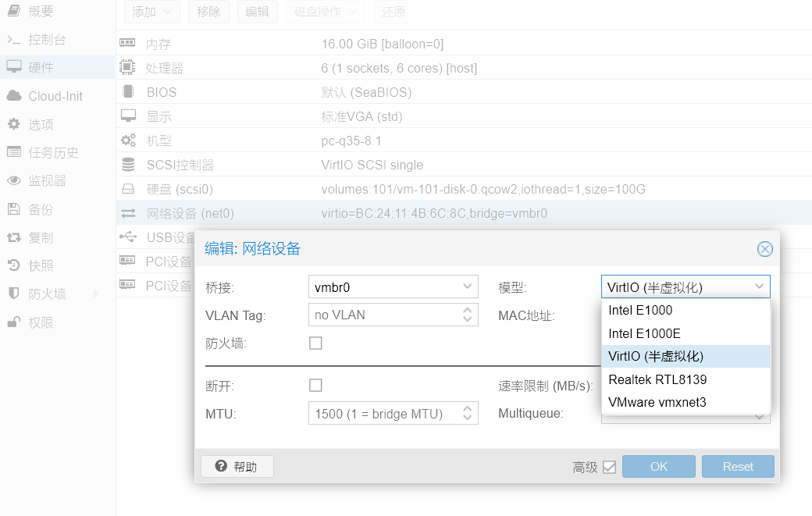Open the Cloud-Init section in sidebar
This screenshot has width=812, height=516.
[x=55, y=96]
